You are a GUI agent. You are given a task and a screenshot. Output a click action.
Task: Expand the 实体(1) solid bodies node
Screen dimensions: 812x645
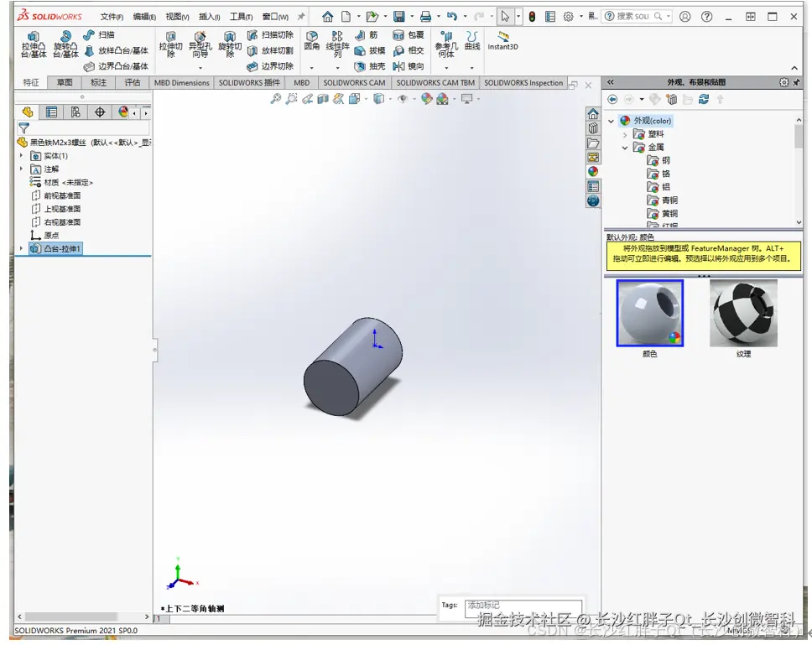[21, 155]
